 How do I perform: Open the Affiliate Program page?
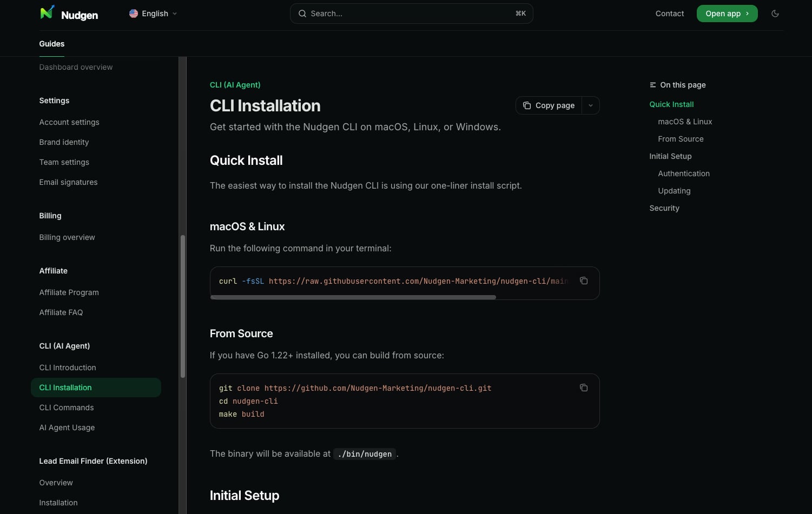[69, 292]
